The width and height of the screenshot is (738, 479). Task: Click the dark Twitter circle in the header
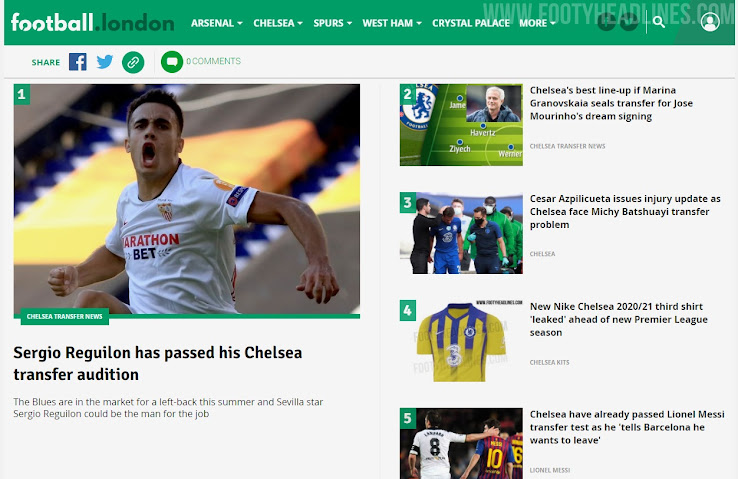coord(629,22)
